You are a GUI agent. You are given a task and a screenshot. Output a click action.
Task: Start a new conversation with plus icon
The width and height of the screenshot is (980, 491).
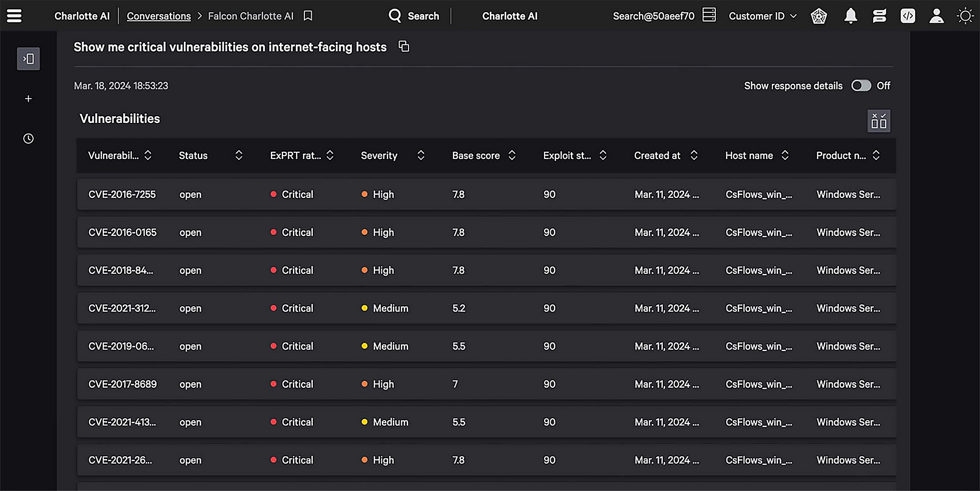[28, 99]
